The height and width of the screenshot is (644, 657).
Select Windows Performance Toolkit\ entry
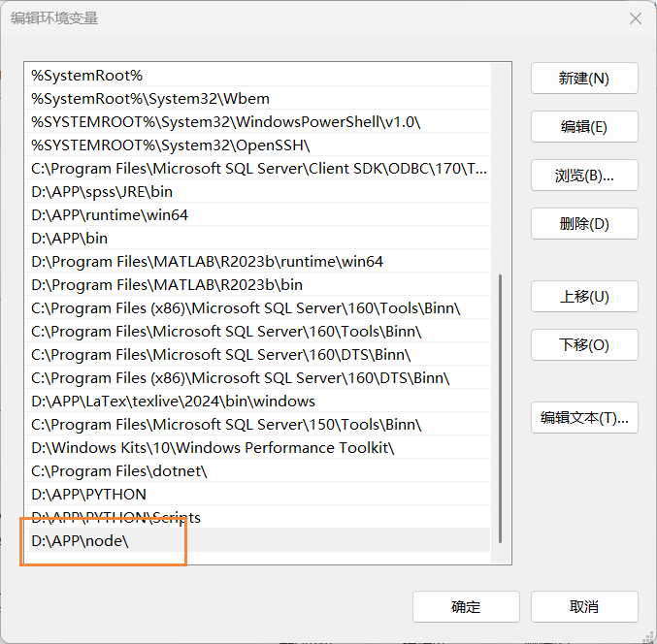[258, 448]
